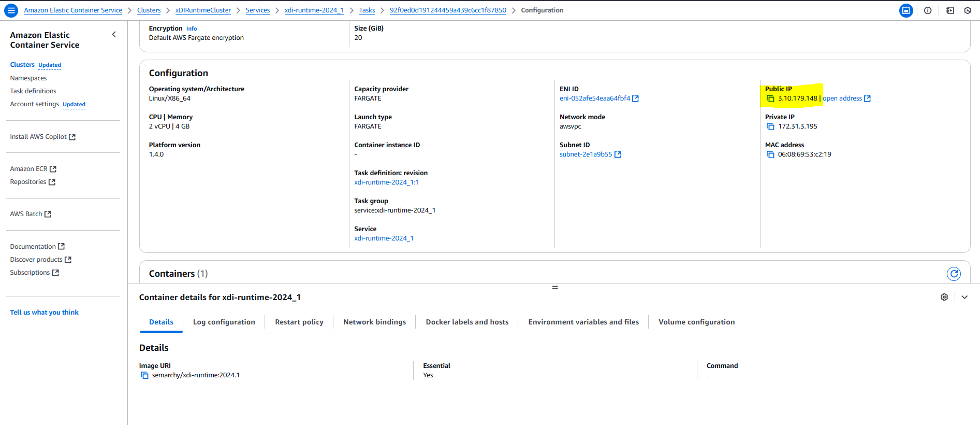Image resolution: width=980 pixels, height=425 pixels.
Task: Click the open address link
Action: [846, 98]
